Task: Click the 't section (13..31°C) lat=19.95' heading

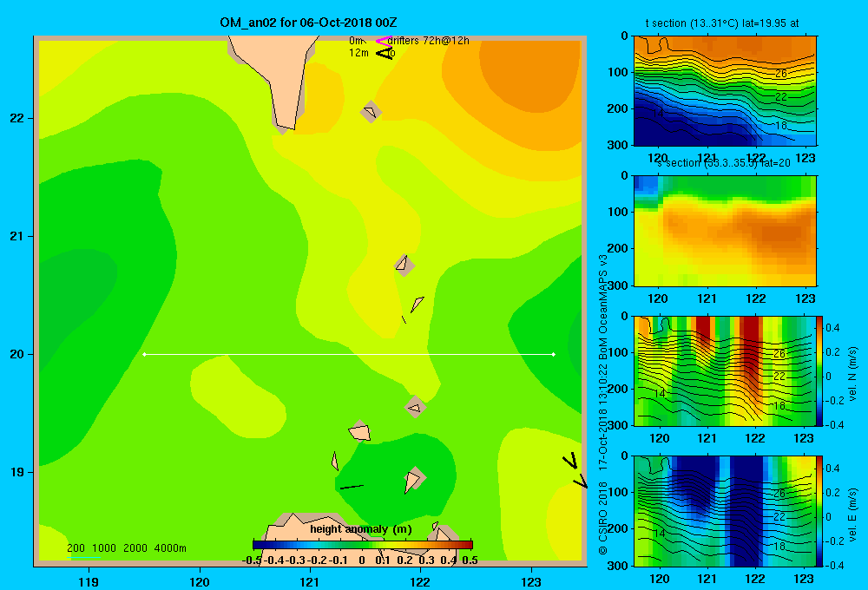Action: point(722,23)
